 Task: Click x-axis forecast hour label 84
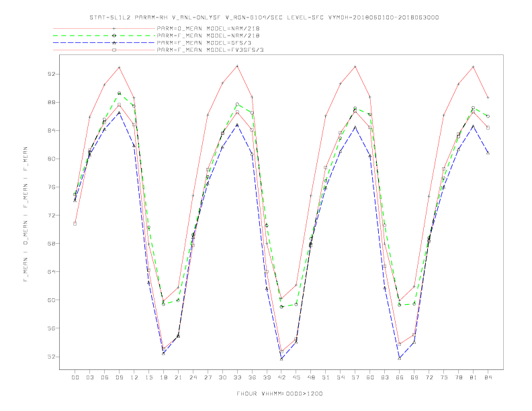[x=488, y=377]
